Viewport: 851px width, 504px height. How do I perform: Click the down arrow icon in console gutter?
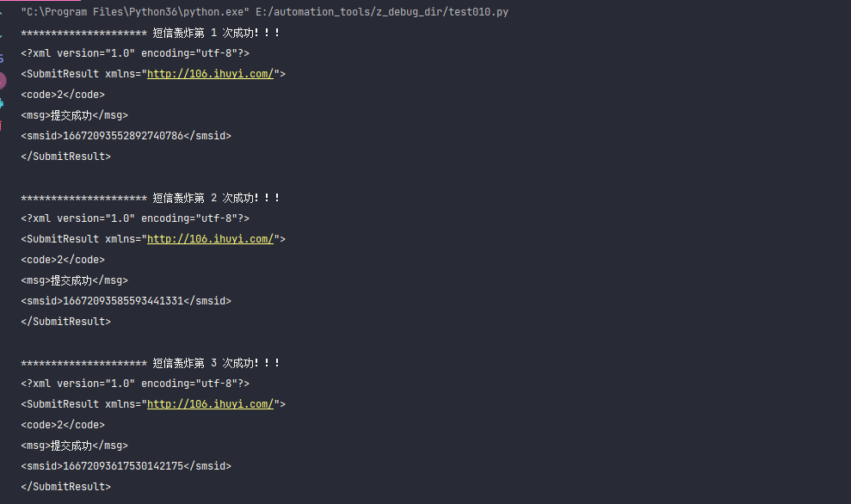(1, 35)
